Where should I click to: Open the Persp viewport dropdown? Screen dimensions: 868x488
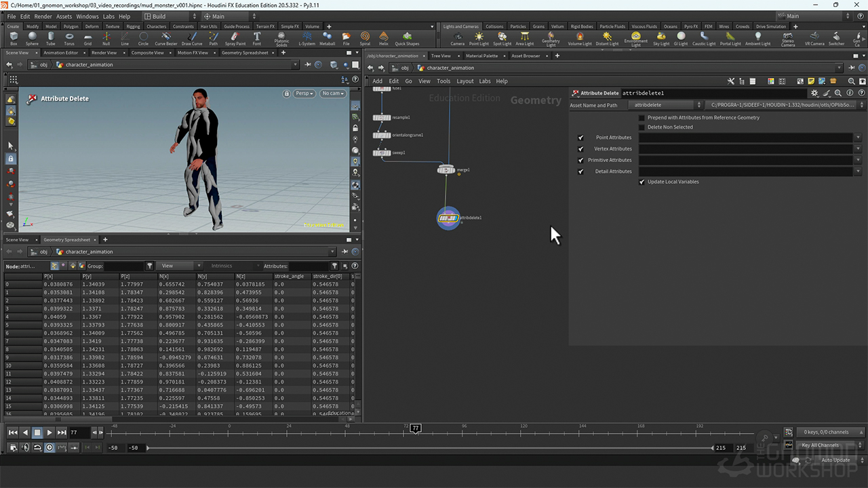[304, 94]
